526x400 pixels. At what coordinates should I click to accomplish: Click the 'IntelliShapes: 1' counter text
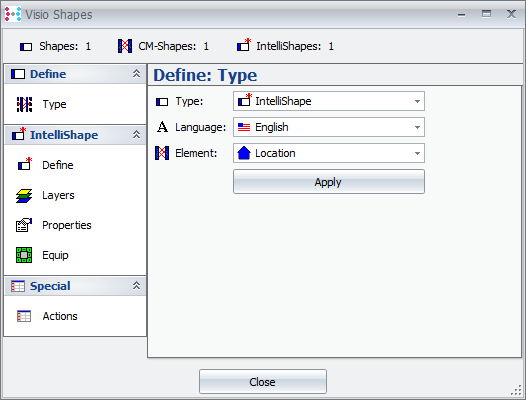[x=295, y=46]
